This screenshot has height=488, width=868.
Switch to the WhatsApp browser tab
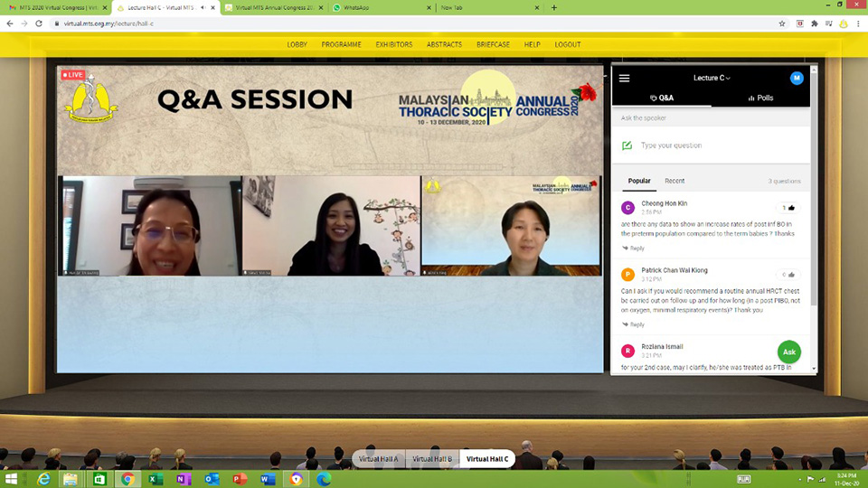(x=382, y=8)
